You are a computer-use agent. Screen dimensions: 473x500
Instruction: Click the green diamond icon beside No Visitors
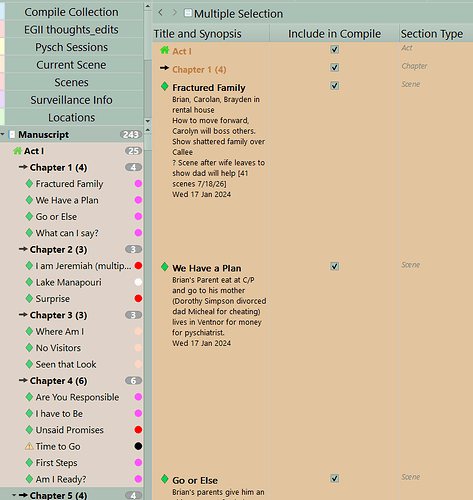(x=29, y=348)
